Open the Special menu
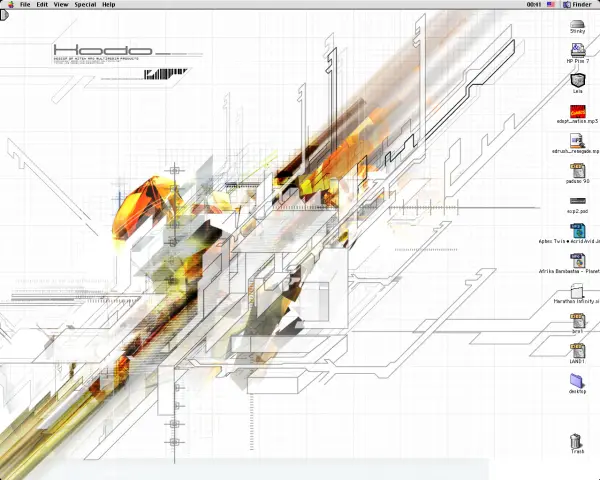The width and height of the screenshot is (600, 480). pyautogui.click(x=85, y=5)
